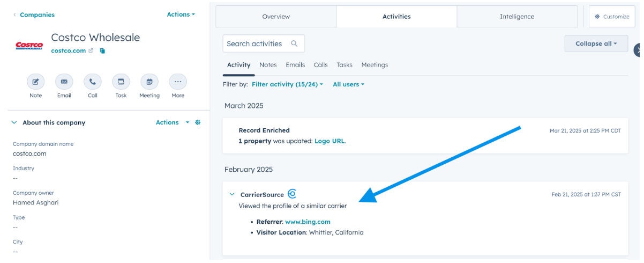Click the March 2025 heading
The image size is (644, 263).
coord(244,106)
